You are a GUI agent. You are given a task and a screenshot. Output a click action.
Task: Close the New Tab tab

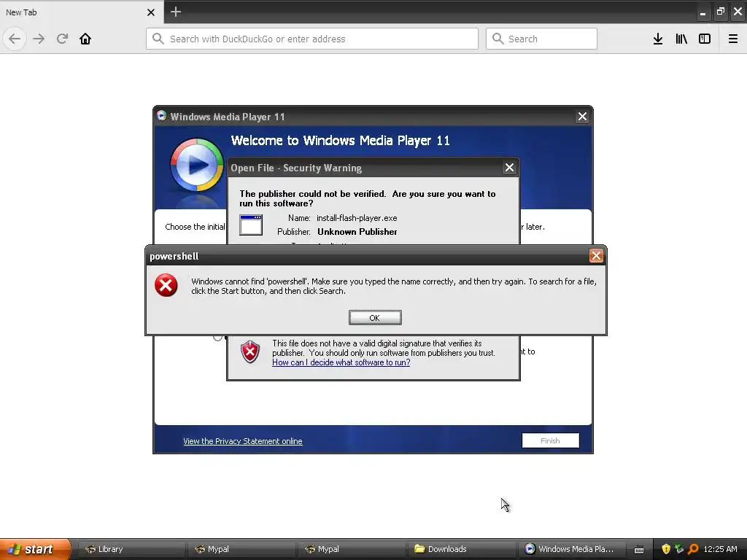(151, 12)
